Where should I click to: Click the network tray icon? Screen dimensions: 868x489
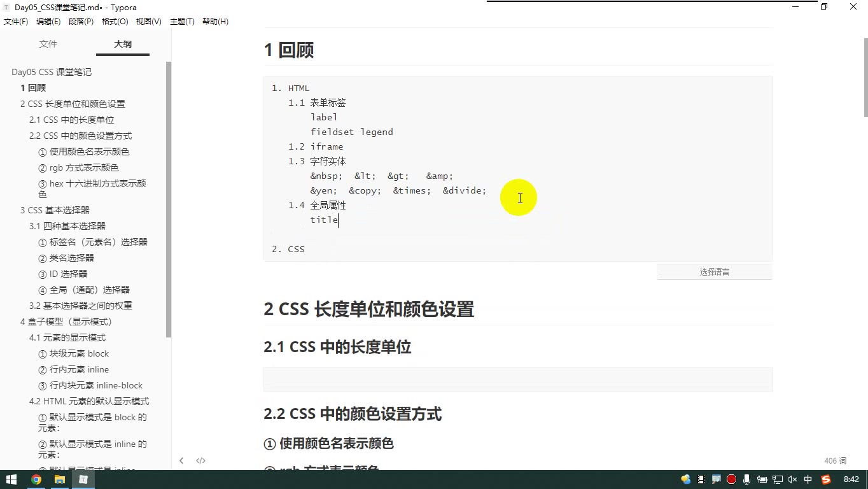tap(777, 479)
